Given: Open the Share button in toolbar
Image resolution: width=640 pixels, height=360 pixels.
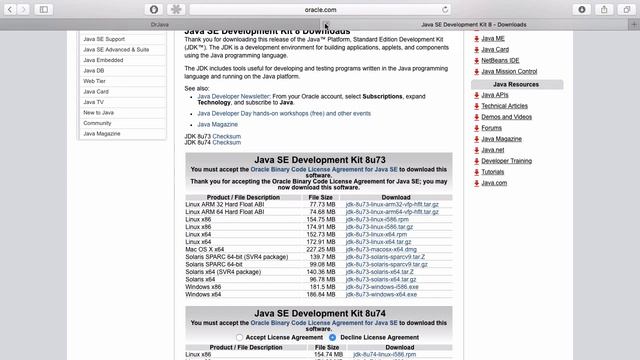Looking at the screenshot, I should [x=604, y=9].
